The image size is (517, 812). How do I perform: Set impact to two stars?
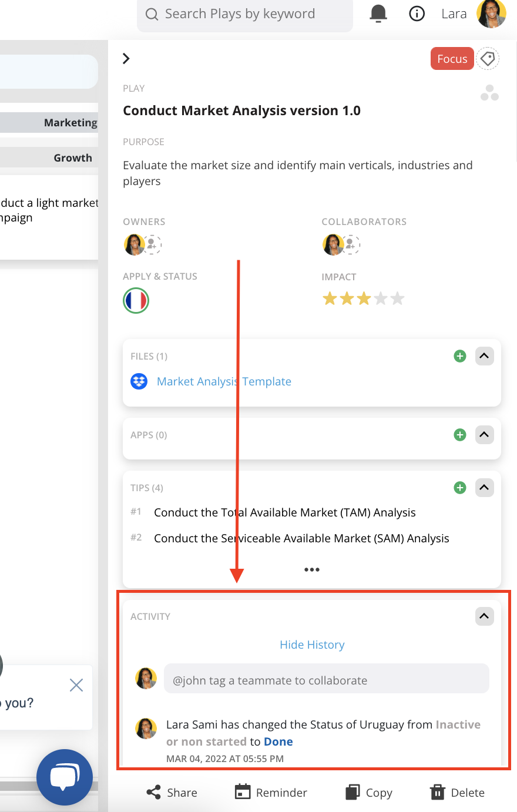[x=347, y=298]
